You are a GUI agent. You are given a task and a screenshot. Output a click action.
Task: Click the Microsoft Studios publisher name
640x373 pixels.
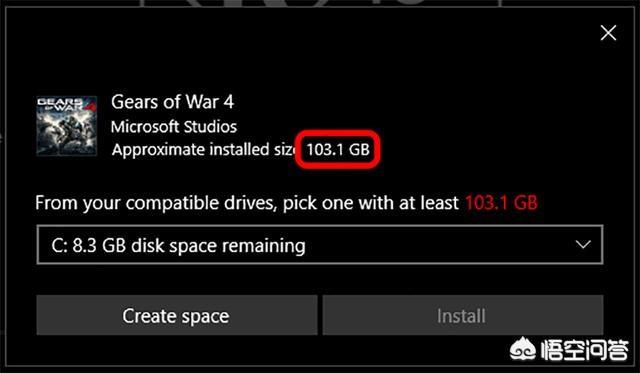[174, 127]
